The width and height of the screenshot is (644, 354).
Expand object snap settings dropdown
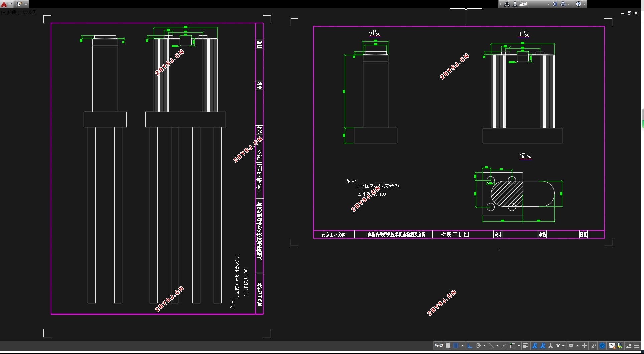[519, 346]
